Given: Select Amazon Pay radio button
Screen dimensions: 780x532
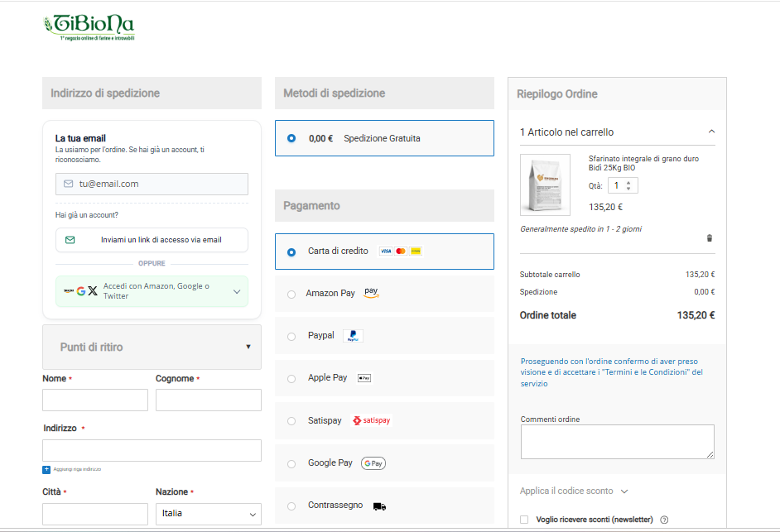Looking at the screenshot, I should pyautogui.click(x=291, y=295).
